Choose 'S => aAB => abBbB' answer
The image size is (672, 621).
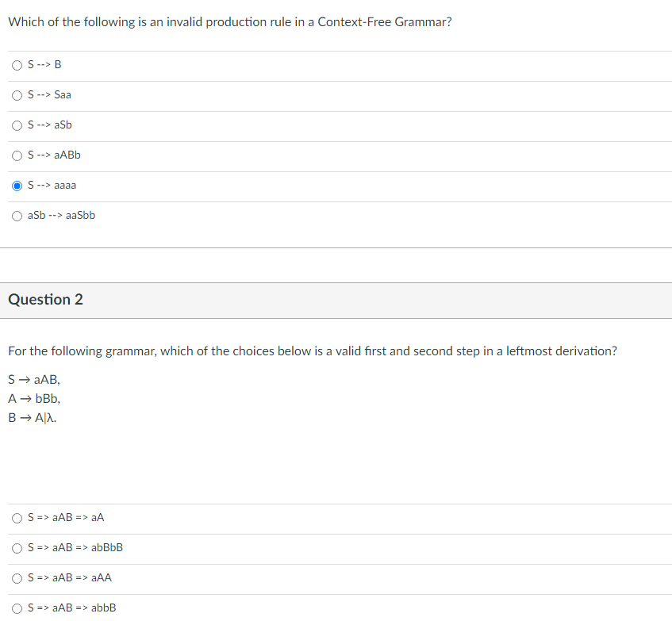tap(17, 547)
